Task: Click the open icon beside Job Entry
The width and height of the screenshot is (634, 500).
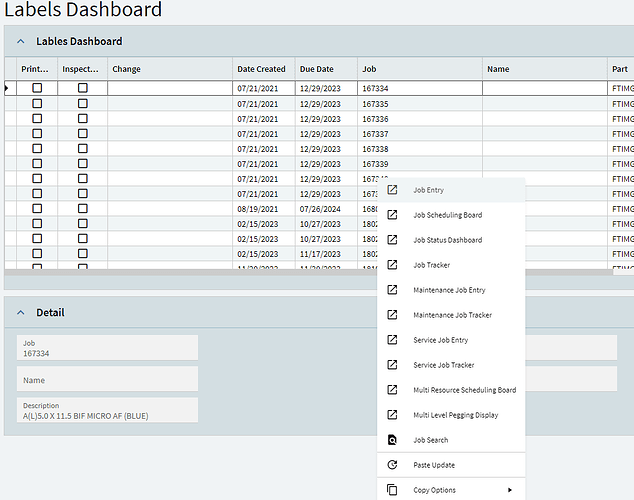Action: click(392, 190)
